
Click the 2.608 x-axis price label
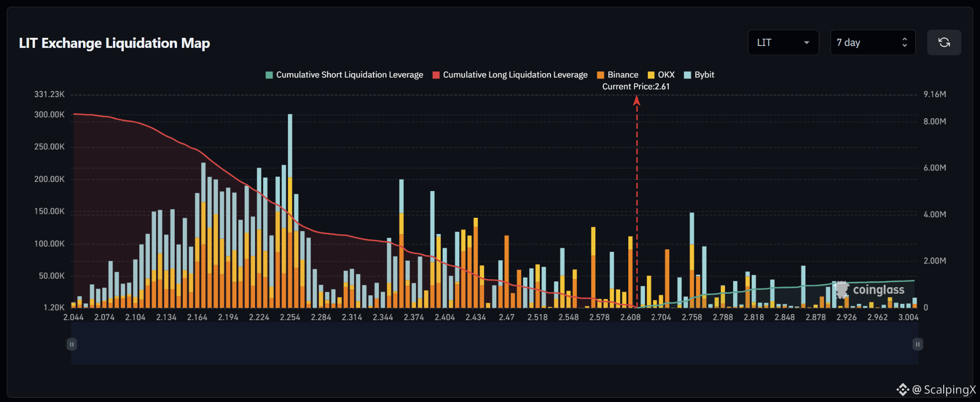coord(630,317)
